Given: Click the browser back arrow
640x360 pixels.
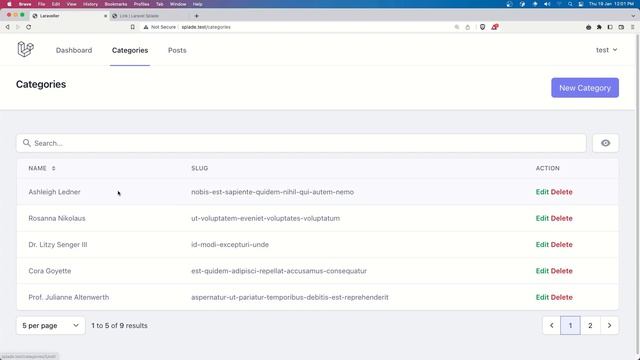Looking at the screenshot, I should click(x=7, y=27).
